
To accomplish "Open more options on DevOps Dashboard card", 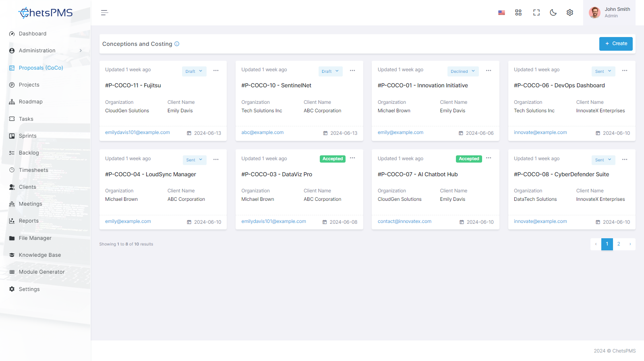I will (625, 71).
